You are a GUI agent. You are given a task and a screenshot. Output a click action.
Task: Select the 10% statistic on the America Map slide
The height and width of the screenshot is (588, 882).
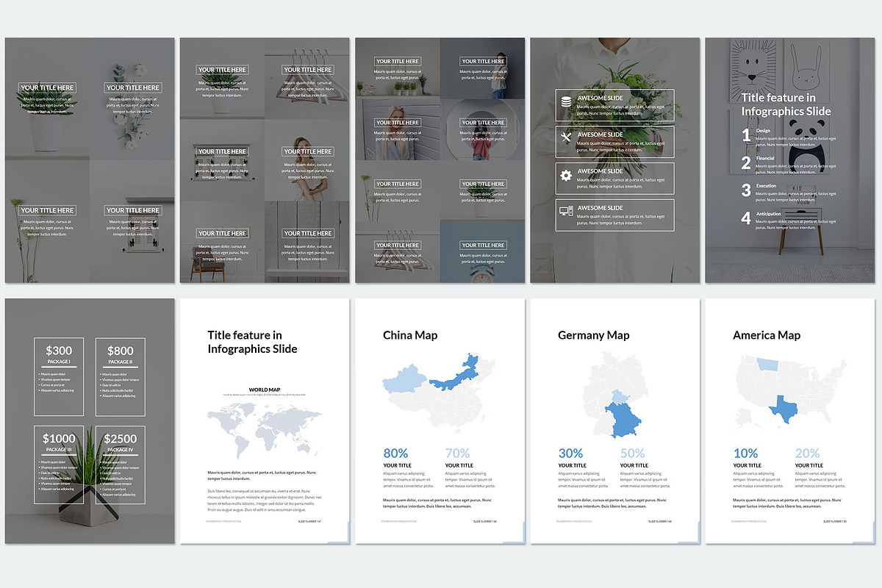[x=747, y=453]
